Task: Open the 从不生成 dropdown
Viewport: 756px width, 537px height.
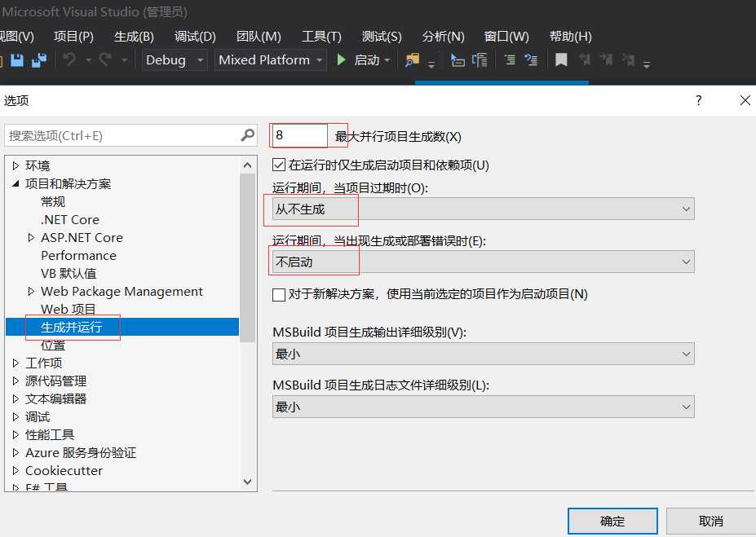Action: click(483, 209)
